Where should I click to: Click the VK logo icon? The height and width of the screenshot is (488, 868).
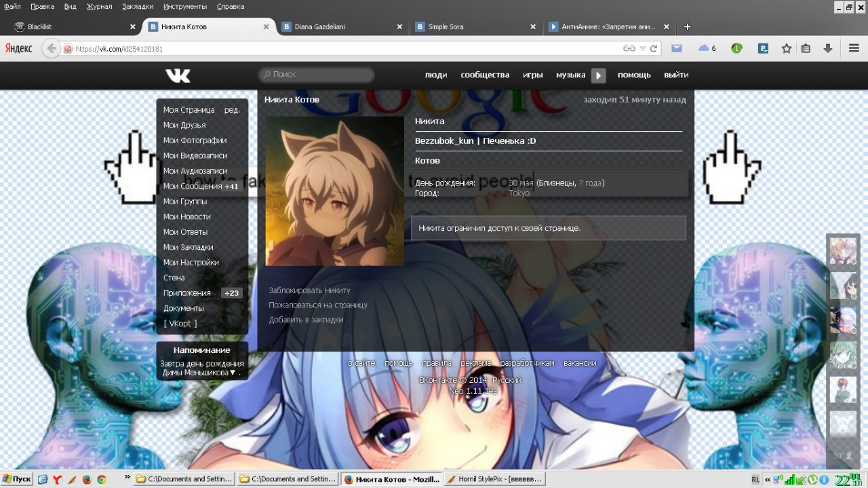click(x=178, y=75)
